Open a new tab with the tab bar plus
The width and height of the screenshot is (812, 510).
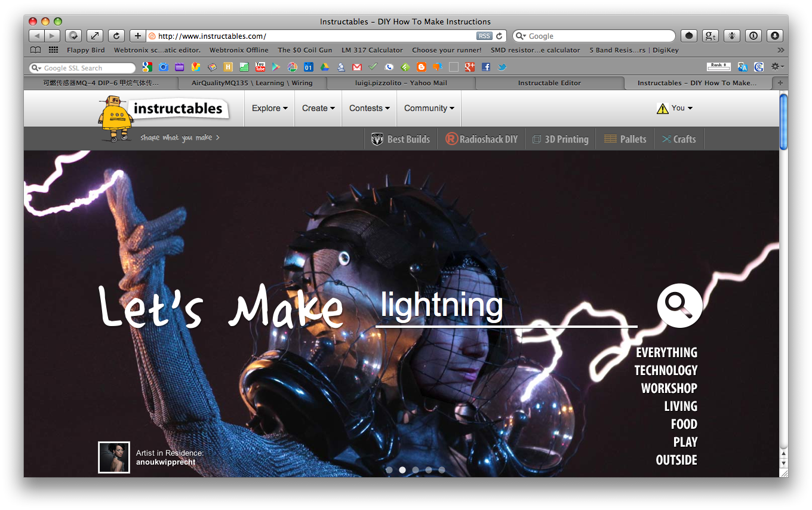(x=780, y=83)
